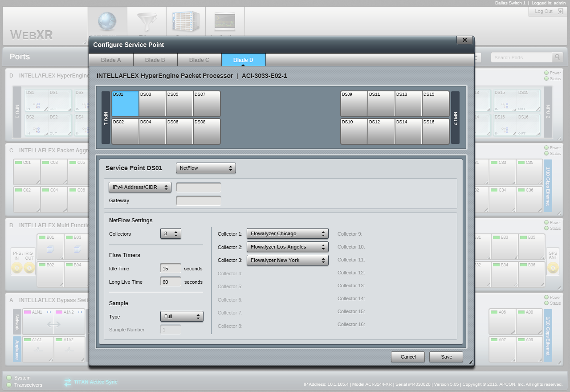The height and width of the screenshot is (392, 570).
Task: Click the GPS ANT connector icon
Action: click(553, 268)
